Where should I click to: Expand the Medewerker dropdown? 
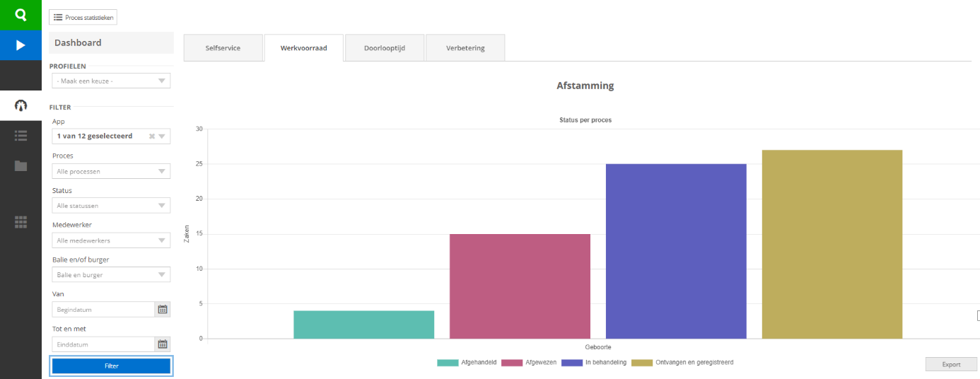click(111, 240)
